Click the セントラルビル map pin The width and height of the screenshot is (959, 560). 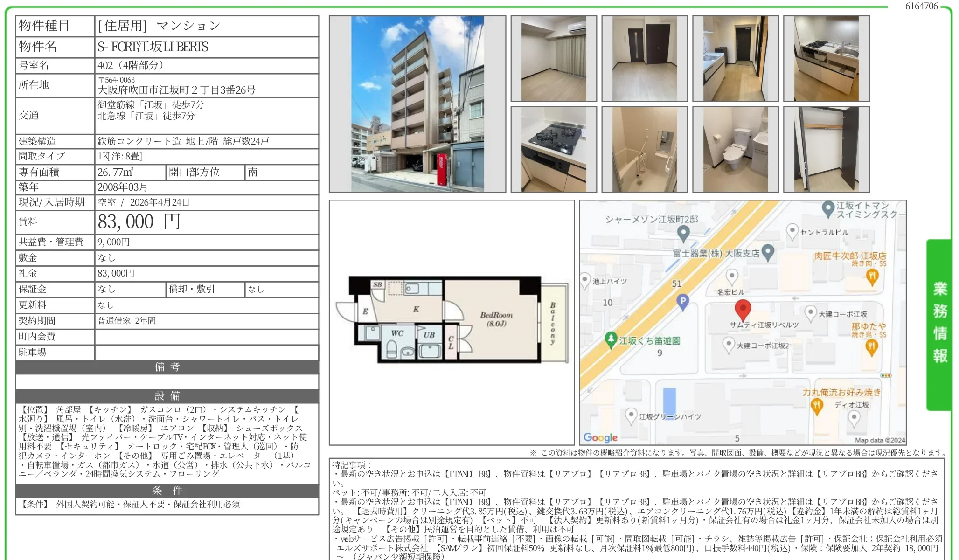(792, 231)
